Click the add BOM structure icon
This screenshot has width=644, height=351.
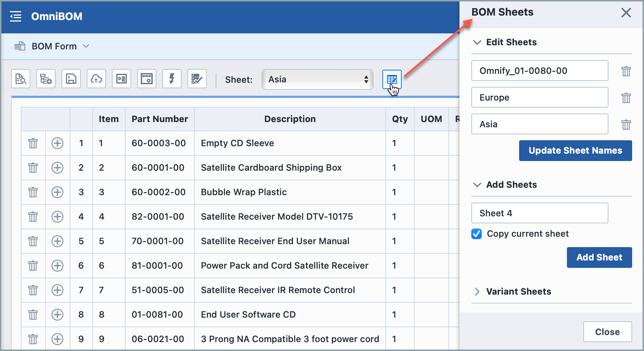[46, 79]
